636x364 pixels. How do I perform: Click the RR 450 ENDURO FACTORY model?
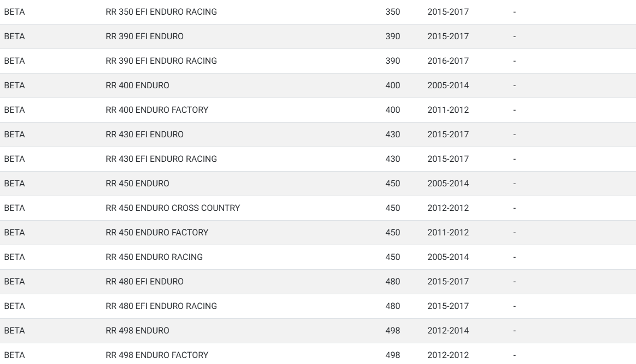click(157, 233)
